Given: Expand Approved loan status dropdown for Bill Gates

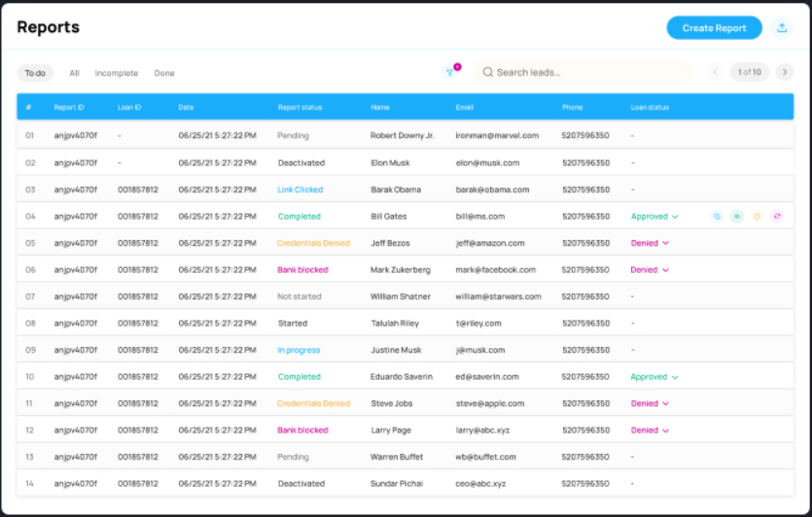Looking at the screenshot, I should tap(654, 217).
